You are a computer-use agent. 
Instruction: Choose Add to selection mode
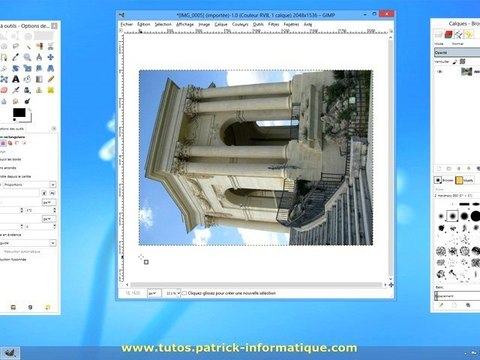[10, 143]
